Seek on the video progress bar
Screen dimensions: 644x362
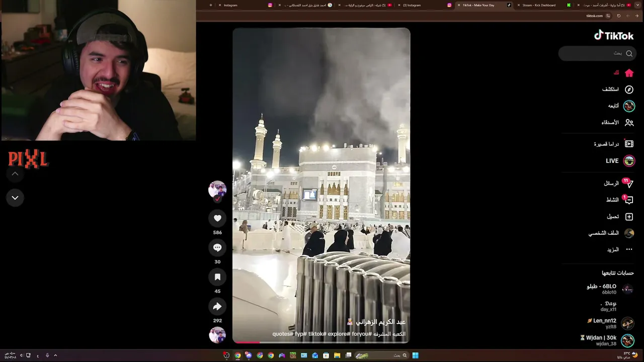[x=321, y=342]
